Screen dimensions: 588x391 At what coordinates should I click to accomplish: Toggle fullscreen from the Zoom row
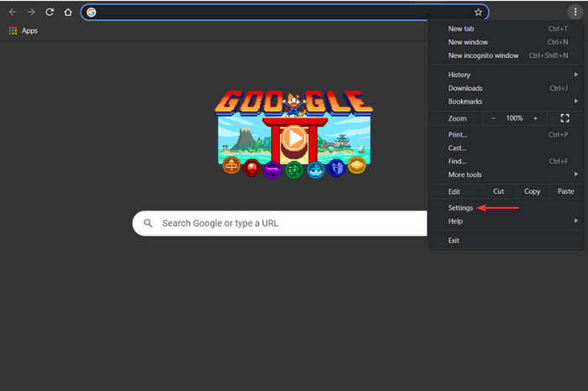[x=564, y=118]
